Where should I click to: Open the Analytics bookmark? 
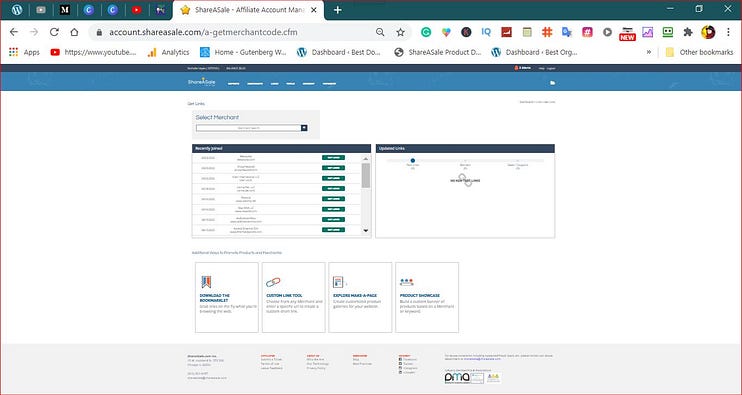(168, 52)
